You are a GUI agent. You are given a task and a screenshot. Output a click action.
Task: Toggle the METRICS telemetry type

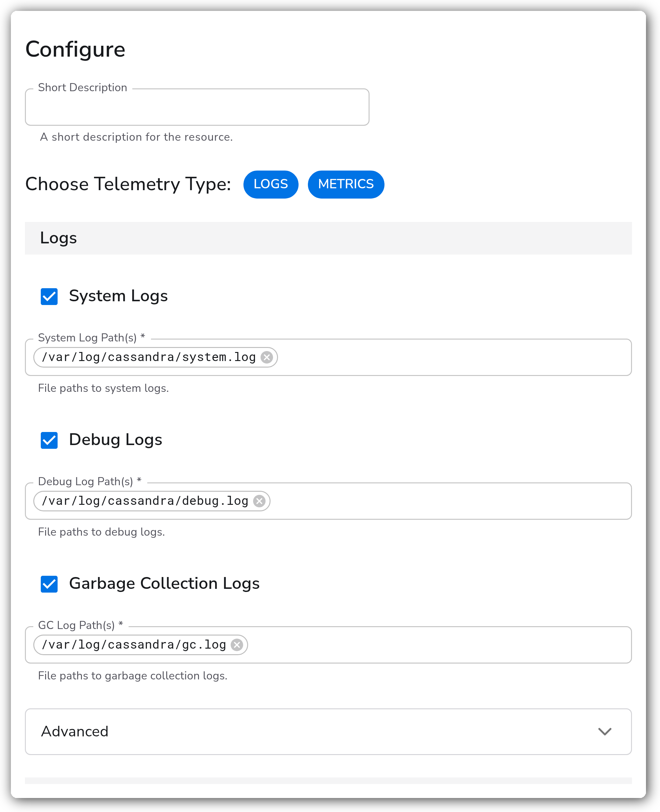pos(346,184)
